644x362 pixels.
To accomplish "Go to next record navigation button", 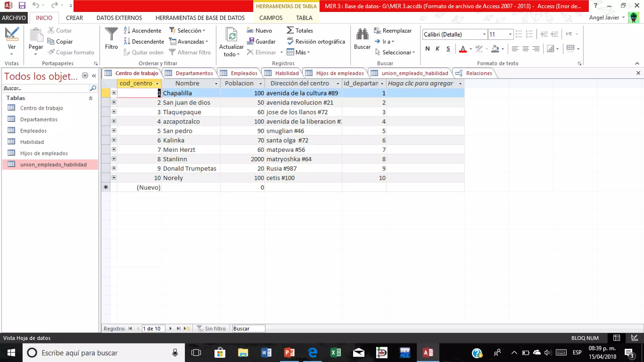I will click(x=170, y=328).
